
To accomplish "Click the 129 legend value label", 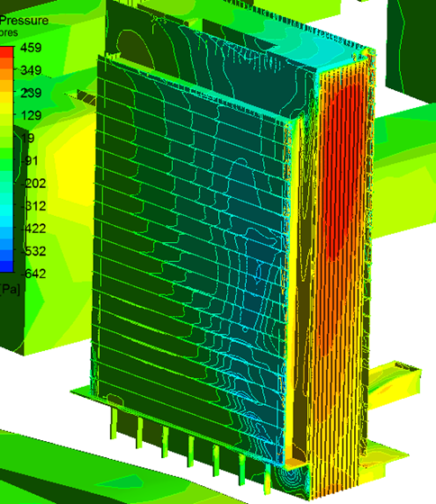I will [x=32, y=115].
